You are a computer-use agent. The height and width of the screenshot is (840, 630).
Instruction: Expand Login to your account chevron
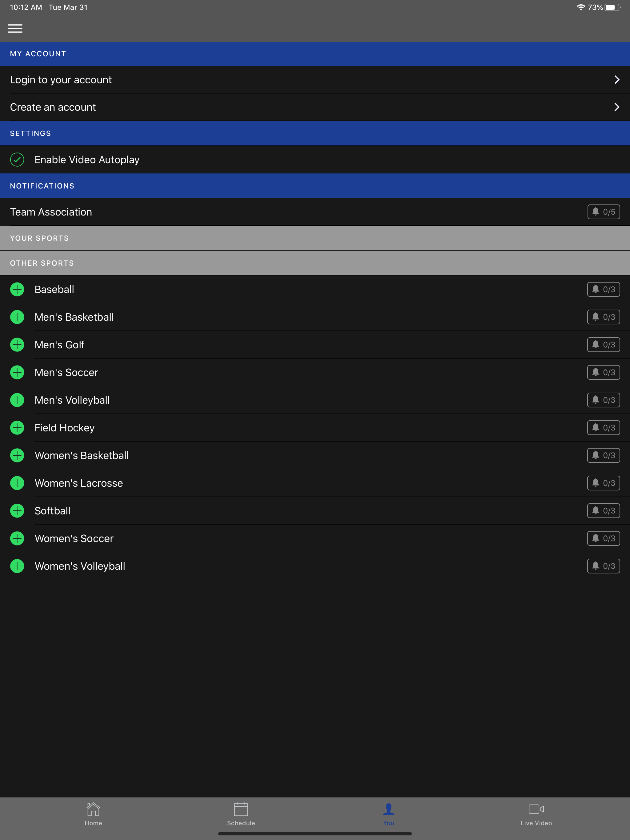click(617, 80)
